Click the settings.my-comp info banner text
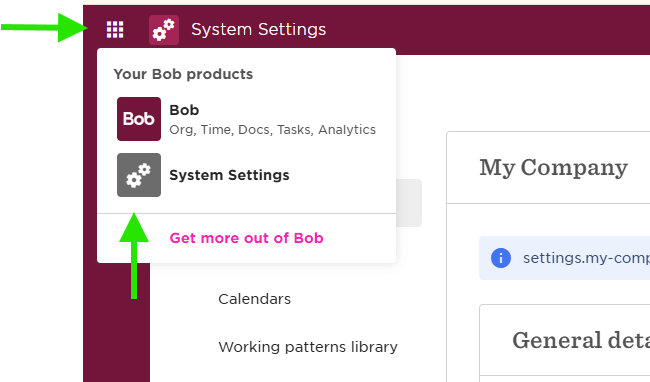650x382 pixels. (586, 258)
